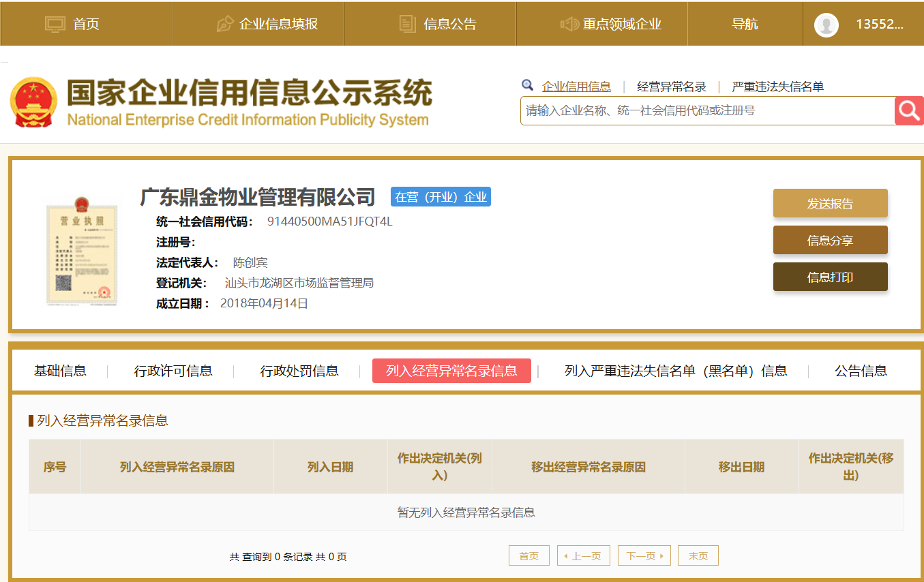Screen dimensions: 924x582
Task: Click the red search magnifier button
Action: pyautogui.click(x=909, y=110)
